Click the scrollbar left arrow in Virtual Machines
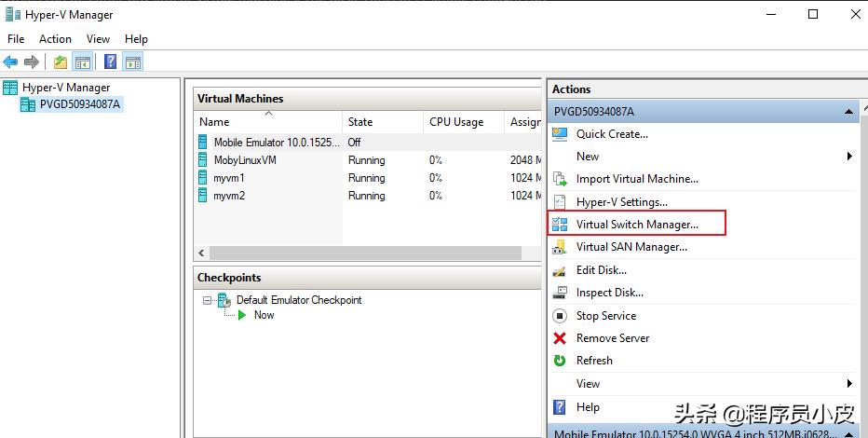Image resolution: width=868 pixels, height=438 pixels. pyautogui.click(x=201, y=253)
